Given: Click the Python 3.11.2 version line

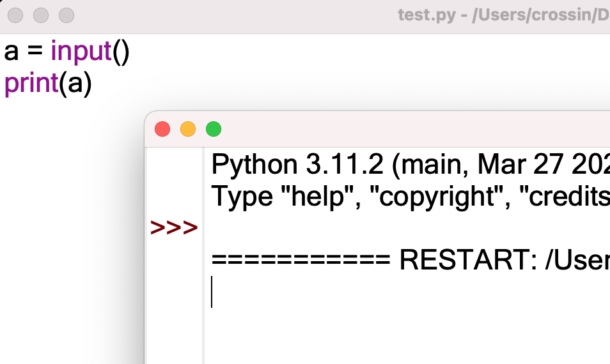Looking at the screenshot, I should (411, 164).
